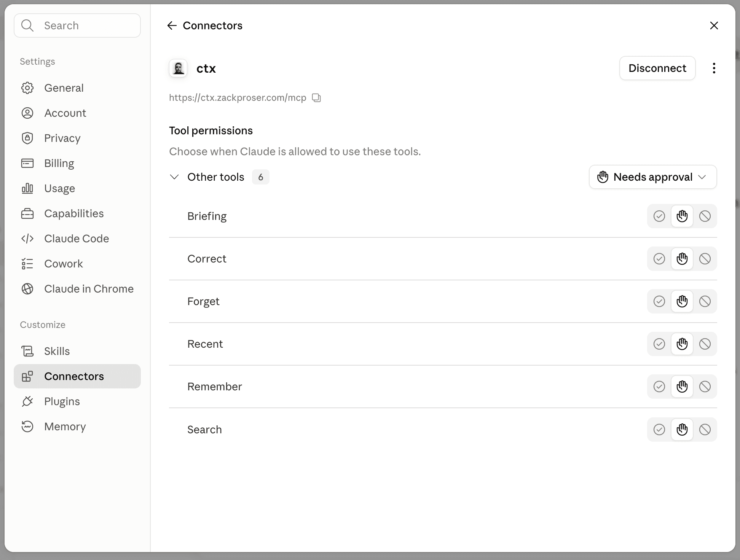Set Forget tool to always allow

pyautogui.click(x=659, y=301)
